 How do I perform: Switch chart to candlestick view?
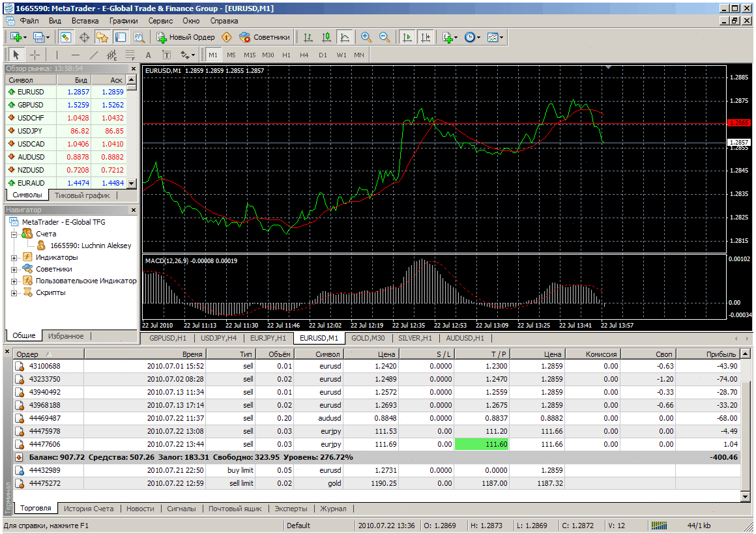[x=327, y=37]
